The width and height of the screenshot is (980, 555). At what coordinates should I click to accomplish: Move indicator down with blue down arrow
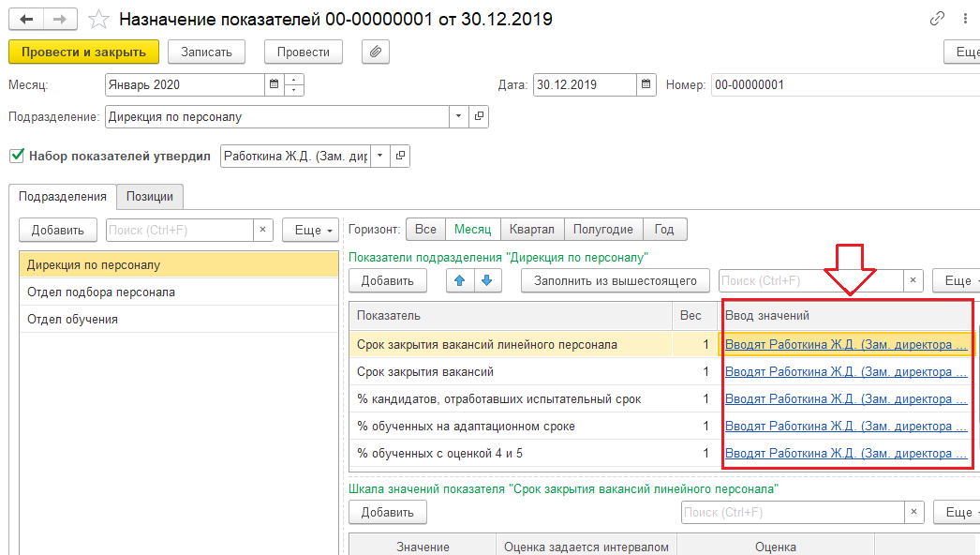click(487, 281)
